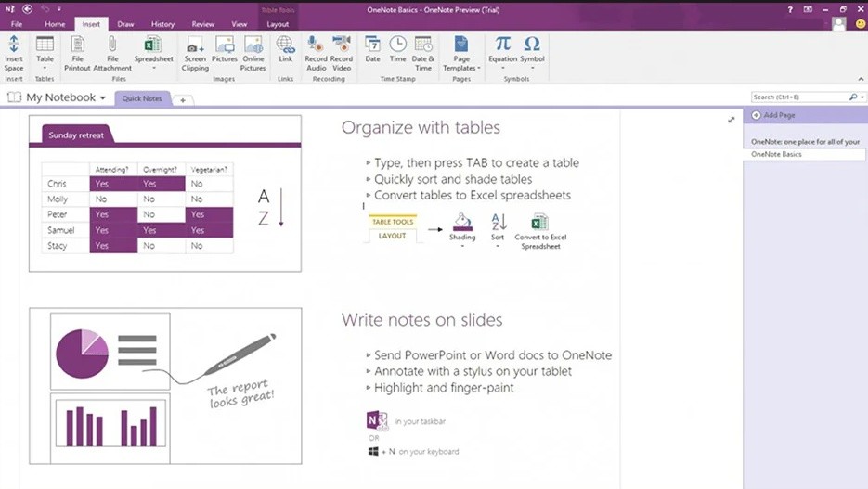Open the File menu

17,24
